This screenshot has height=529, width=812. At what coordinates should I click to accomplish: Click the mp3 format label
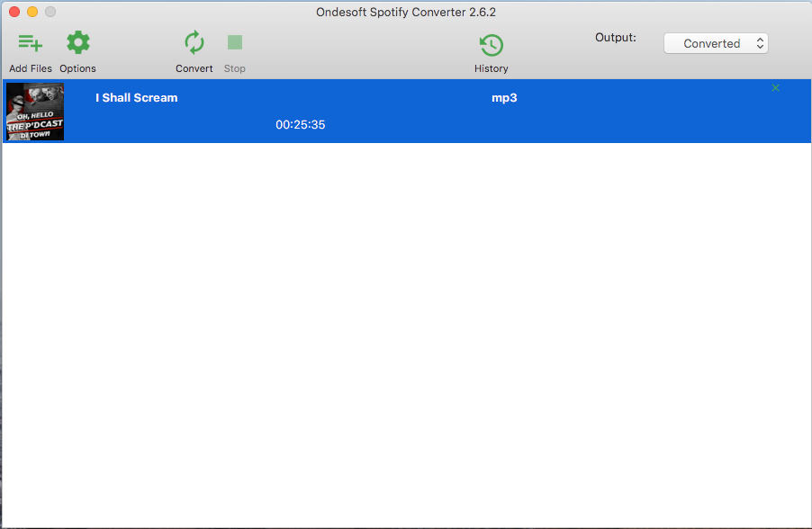(x=504, y=98)
